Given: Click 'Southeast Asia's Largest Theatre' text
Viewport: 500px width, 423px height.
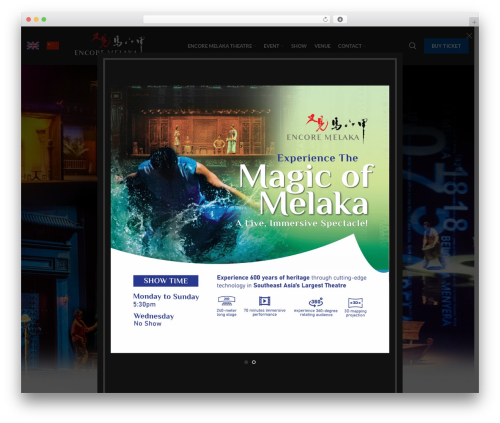Looking at the screenshot, I should (x=300, y=285).
